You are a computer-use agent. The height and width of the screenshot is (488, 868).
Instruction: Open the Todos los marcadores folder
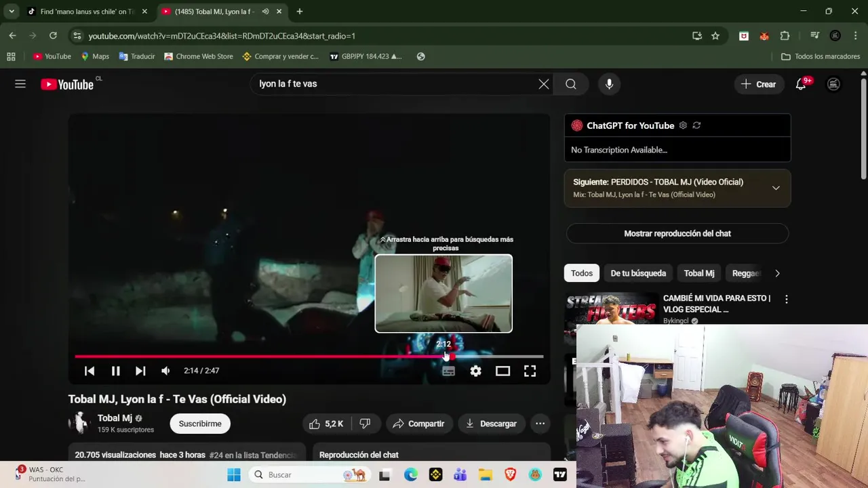tap(821, 56)
